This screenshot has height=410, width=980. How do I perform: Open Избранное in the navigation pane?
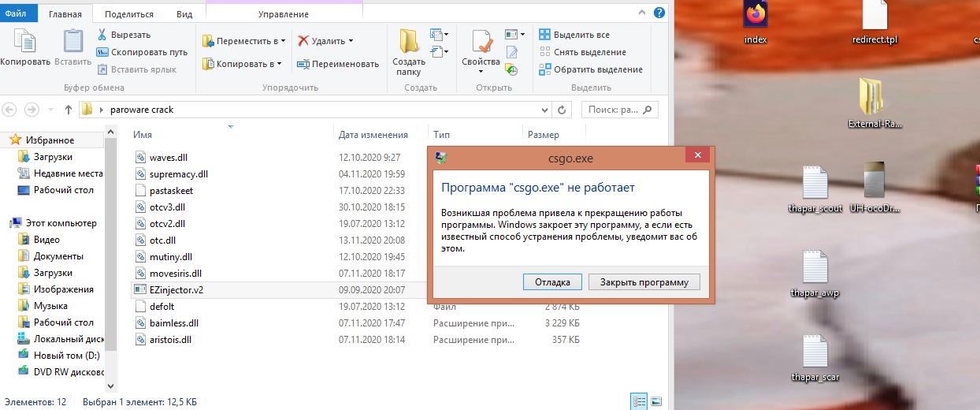point(50,140)
